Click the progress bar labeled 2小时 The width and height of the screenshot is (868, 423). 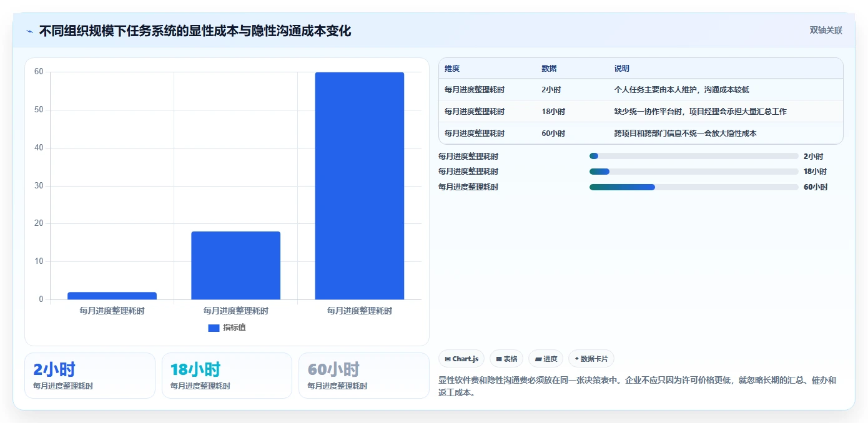pos(694,156)
